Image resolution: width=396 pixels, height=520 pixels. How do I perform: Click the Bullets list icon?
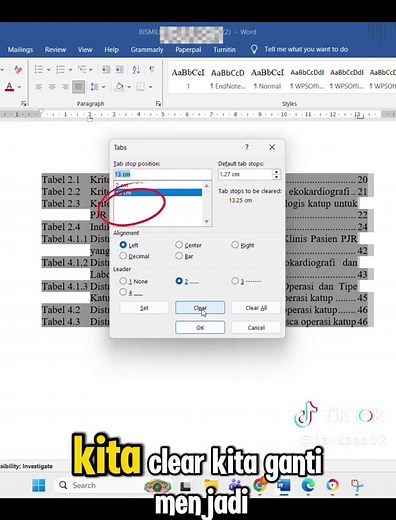tap(39, 69)
